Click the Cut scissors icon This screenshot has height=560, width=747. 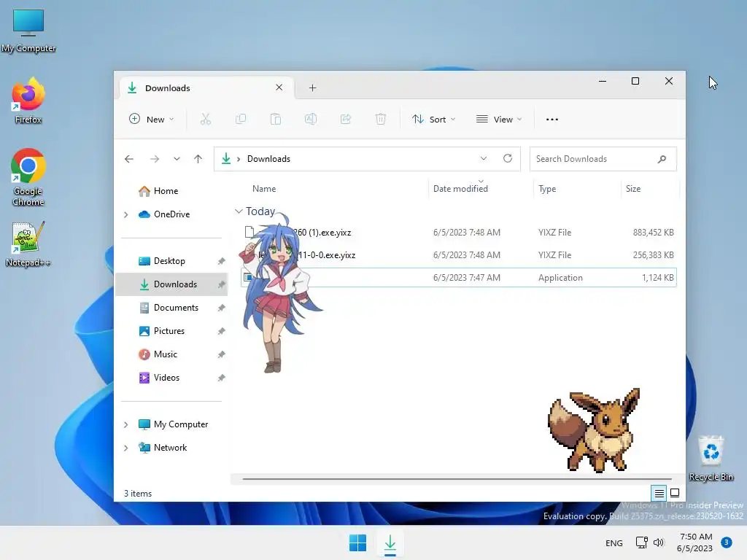[205, 119]
